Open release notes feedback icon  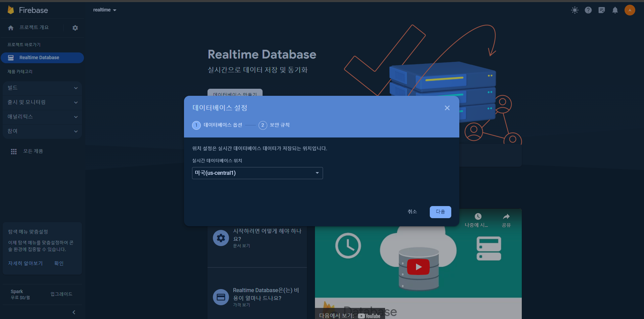pos(602,10)
